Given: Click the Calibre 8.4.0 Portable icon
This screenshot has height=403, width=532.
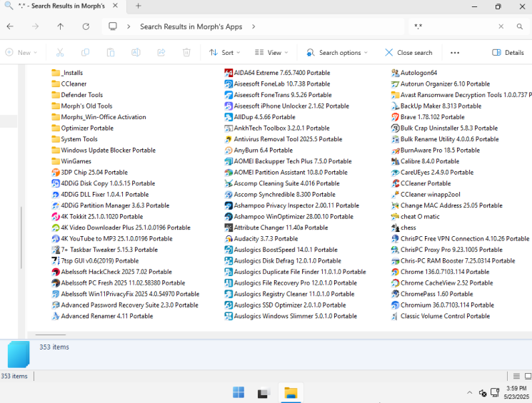Looking at the screenshot, I should pyautogui.click(x=395, y=161).
